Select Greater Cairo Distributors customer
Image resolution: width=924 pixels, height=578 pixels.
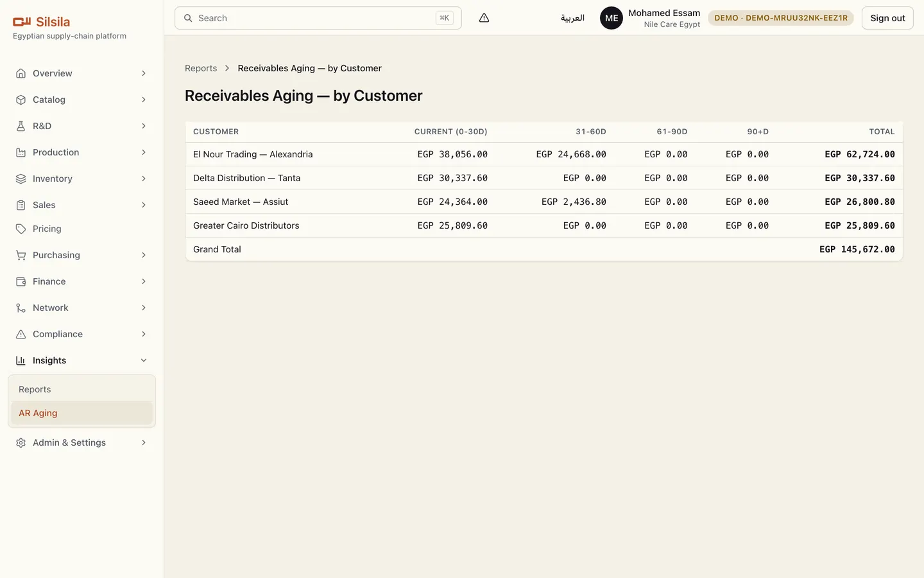(x=246, y=225)
